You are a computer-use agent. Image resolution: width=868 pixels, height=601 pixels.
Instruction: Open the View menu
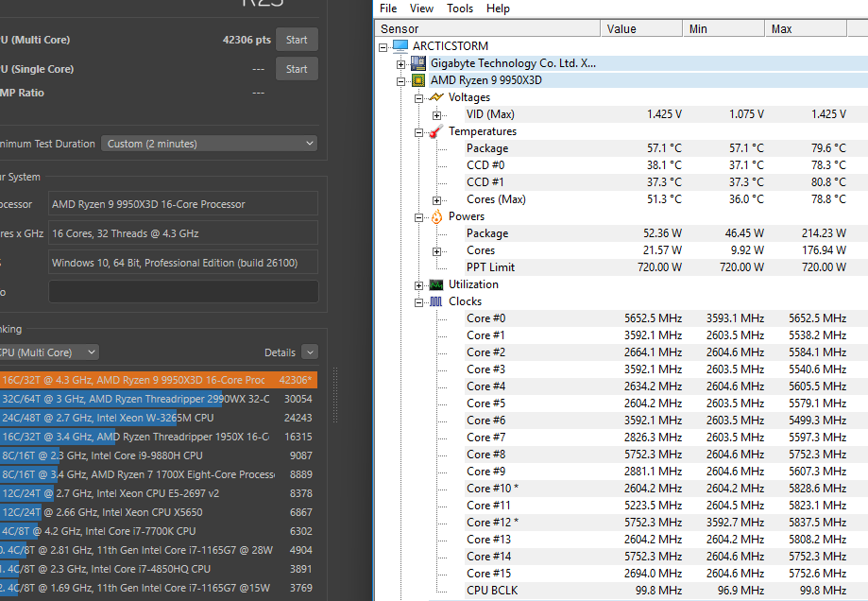(421, 9)
